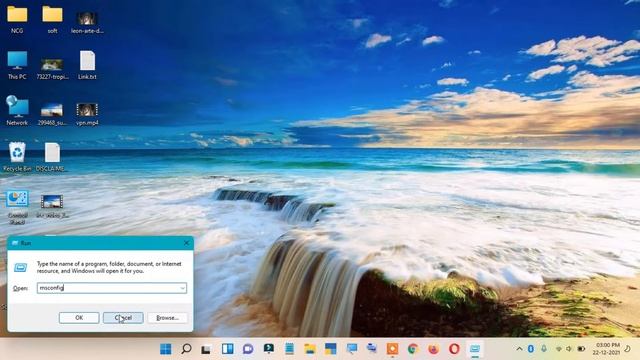The width and height of the screenshot is (640, 360).
Task: Select the vpn.mp4 video file
Action: (x=87, y=114)
